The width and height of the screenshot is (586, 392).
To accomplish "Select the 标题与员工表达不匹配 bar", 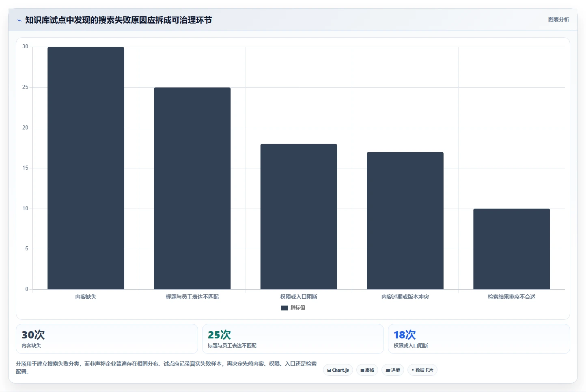I will point(192,188).
